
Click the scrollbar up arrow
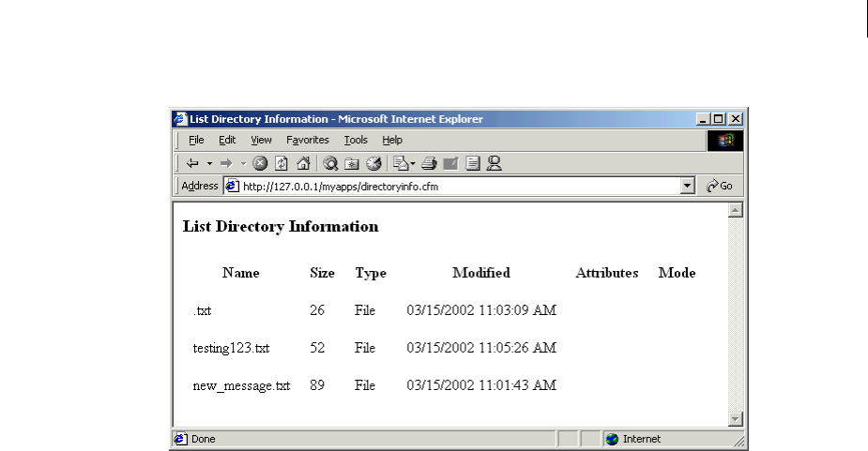tap(735, 210)
